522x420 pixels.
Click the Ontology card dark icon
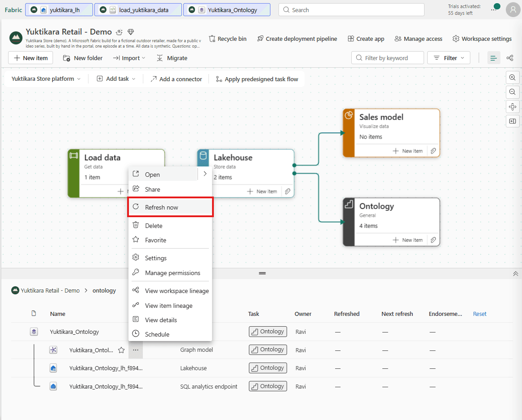click(349, 204)
